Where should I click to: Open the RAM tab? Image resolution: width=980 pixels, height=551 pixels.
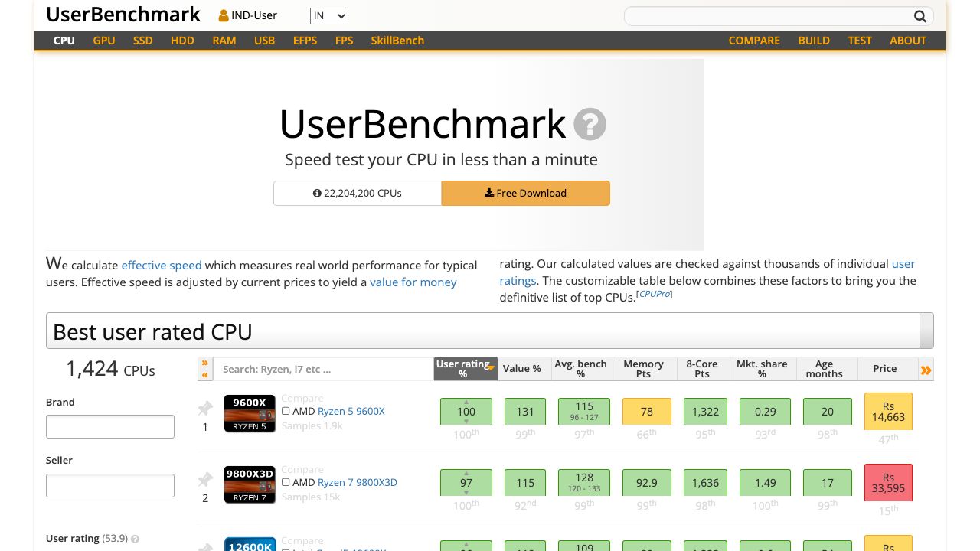pyautogui.click(x=224, y=41)
